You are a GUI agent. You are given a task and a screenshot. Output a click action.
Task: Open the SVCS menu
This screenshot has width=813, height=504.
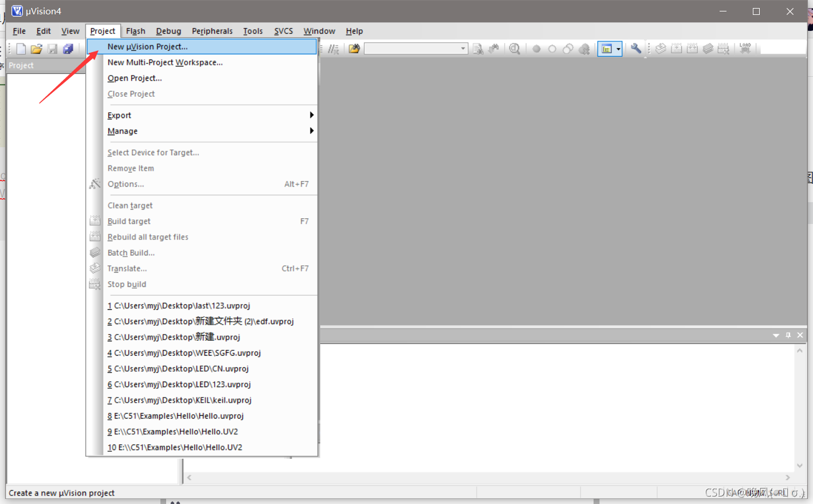pyautogui.click(x=284, y=31)
